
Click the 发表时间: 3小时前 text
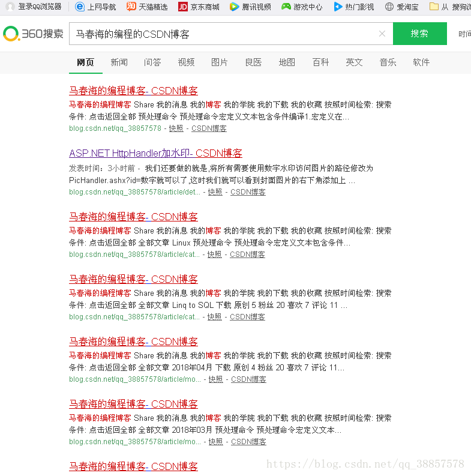pyautogui.click(x=102, y=168)
